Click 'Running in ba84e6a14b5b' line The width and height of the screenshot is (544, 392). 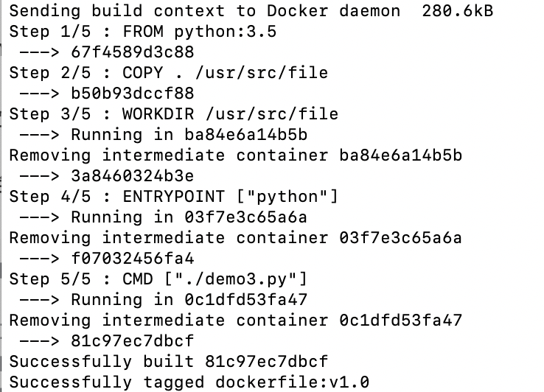pos(189,135)
